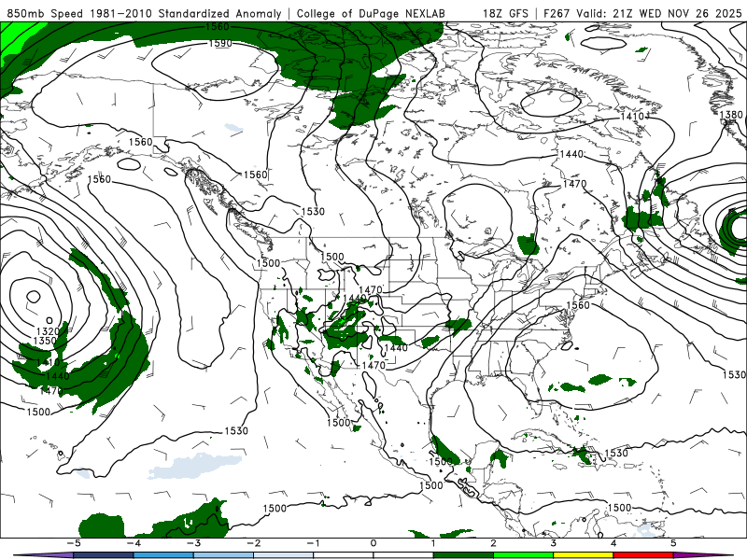
Task: Click the '1530' contour label over western Canada
Action: point(313,212)
